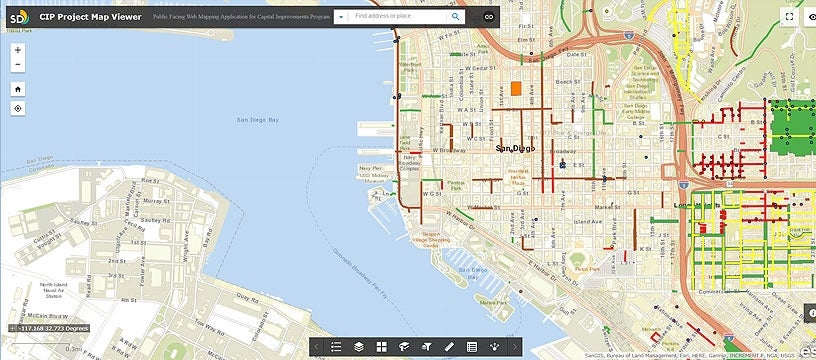Click the search magnifier button

[x=455, y=17]
